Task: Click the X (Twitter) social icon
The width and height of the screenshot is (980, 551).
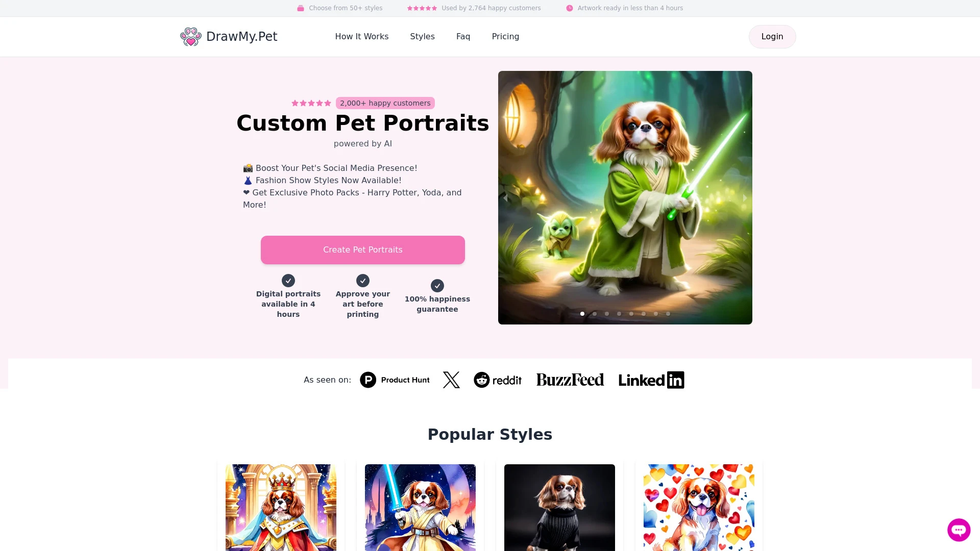Action: point(451,380)
